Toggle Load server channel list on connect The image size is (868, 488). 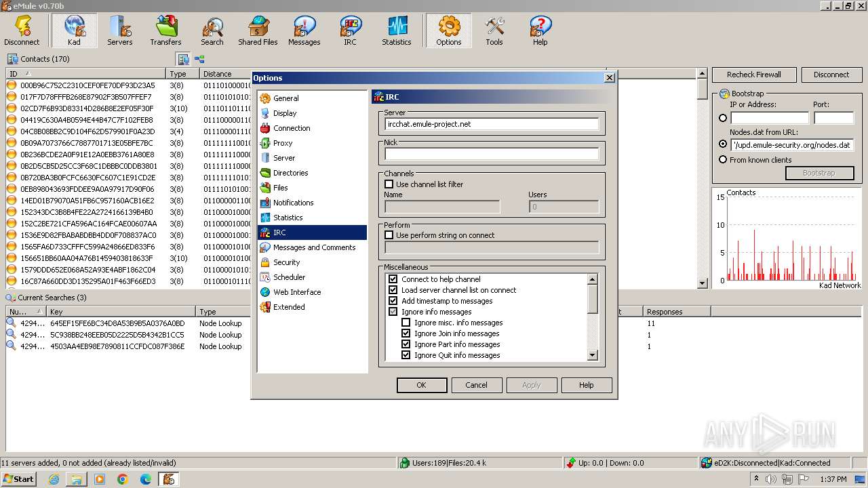(393, 290)
